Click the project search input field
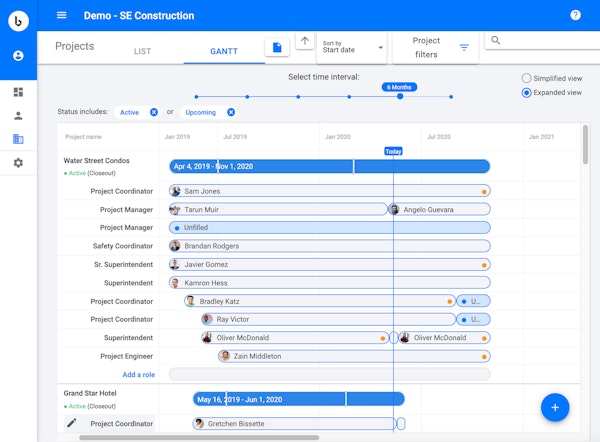 click(545, 41)
